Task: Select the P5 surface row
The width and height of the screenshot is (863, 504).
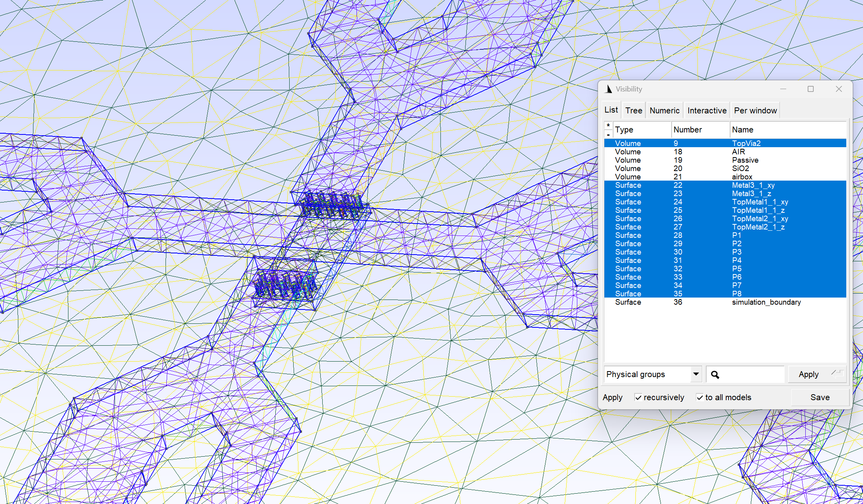Action: coord(725,269)
